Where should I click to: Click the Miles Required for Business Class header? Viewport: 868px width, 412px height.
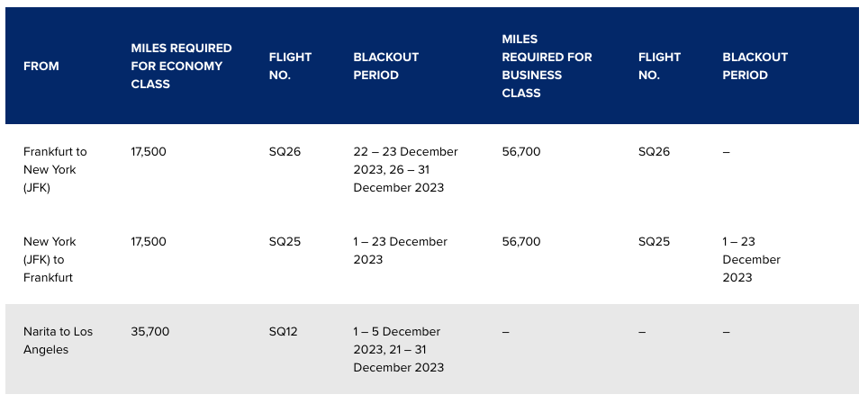(547, 67)
